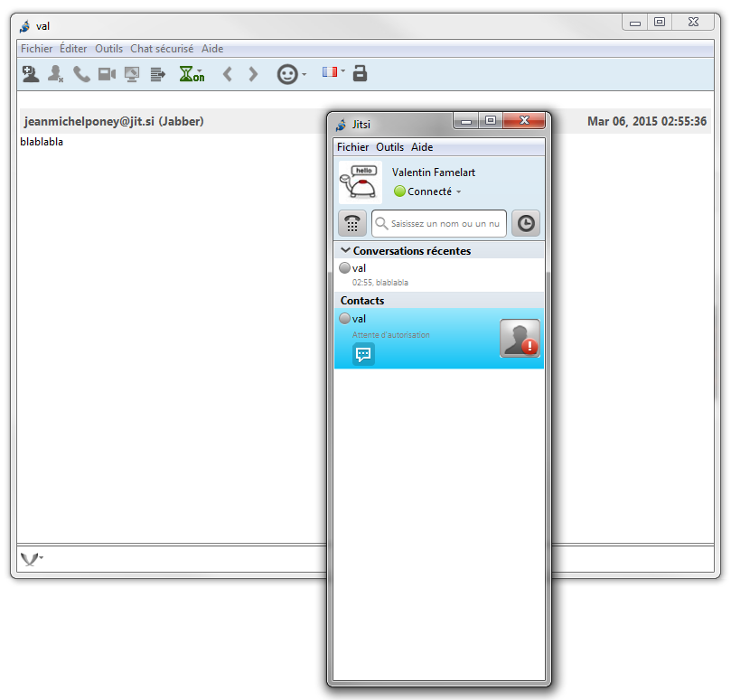Screen dimensions: 731x700
Task: Close the val chat window
Action: (693, 22)
